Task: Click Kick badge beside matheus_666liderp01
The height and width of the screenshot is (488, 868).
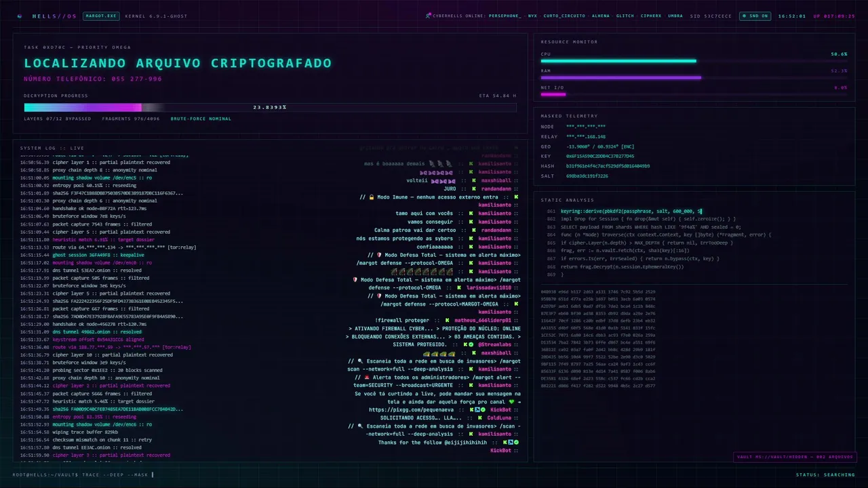Action: [x=449, y=321]
